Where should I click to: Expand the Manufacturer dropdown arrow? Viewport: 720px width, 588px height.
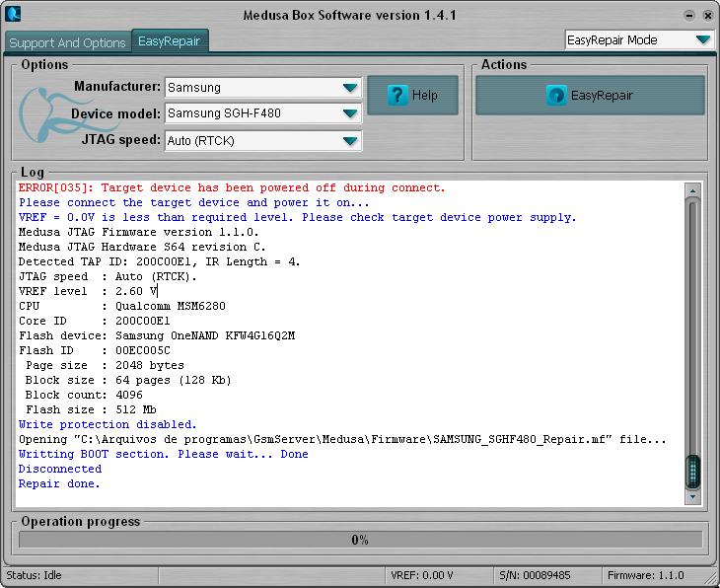350,87
